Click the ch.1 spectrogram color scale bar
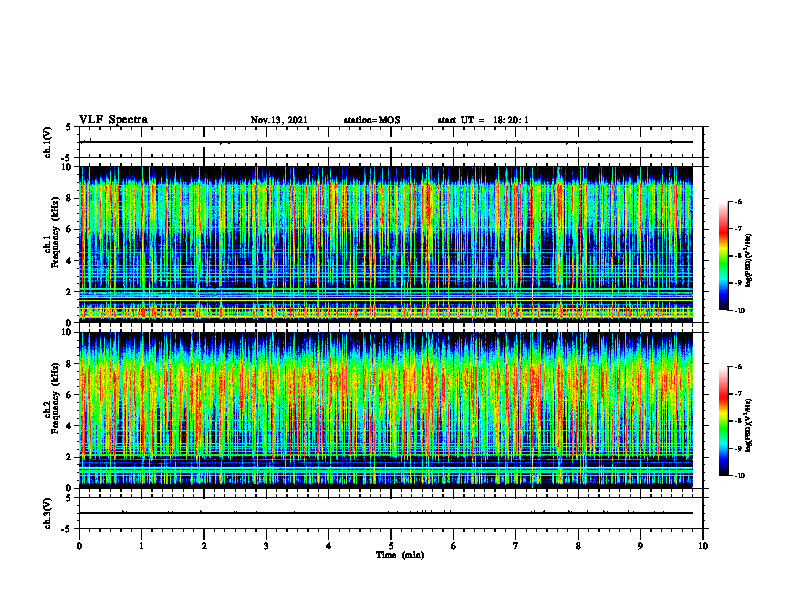Image resolution: width=792 pixels, height=612 pixels. pos(723,256)
